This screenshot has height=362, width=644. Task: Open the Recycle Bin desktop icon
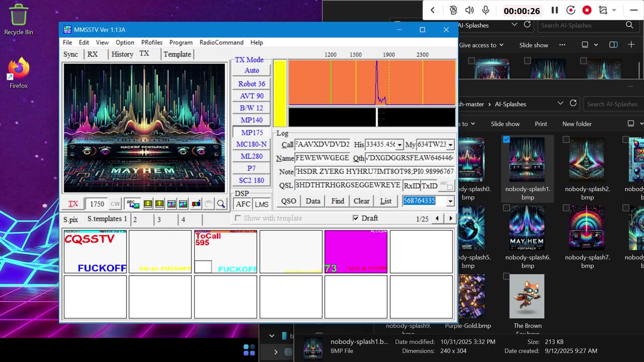tap(19, 20)
